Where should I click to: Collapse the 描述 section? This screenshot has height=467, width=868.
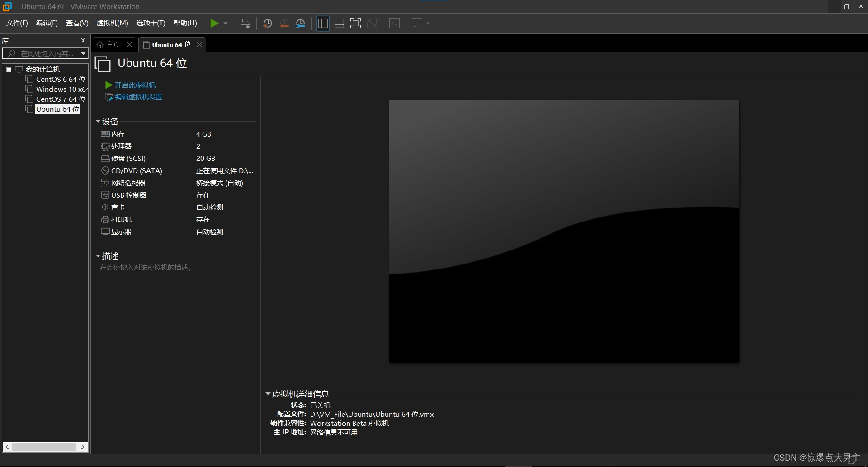click(x=98, y=256)
